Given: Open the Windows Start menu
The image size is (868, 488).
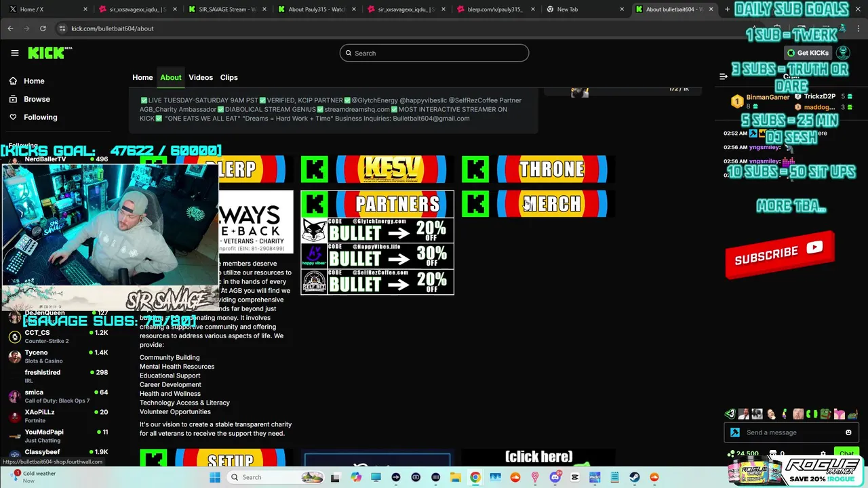Looking at the screenshot, I should click(x=215, y=477).
